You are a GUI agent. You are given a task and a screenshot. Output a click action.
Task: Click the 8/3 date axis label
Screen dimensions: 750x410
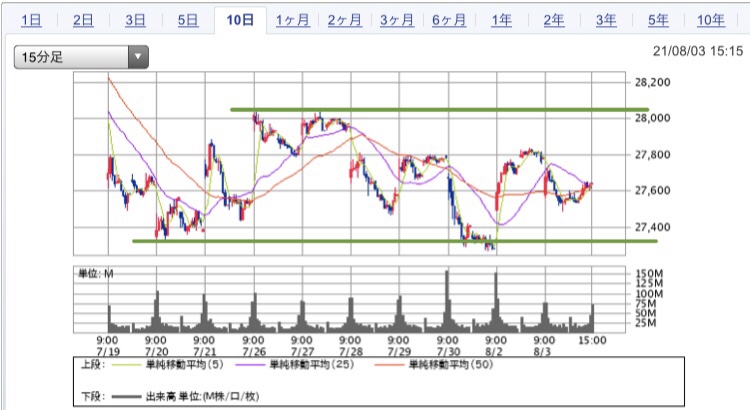543,352
